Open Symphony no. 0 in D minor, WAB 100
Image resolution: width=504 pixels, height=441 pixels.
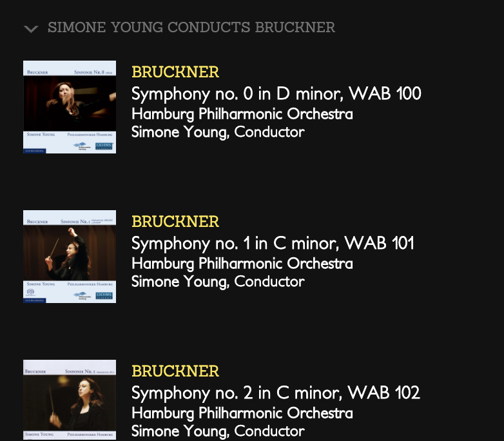tap(276, 94)
